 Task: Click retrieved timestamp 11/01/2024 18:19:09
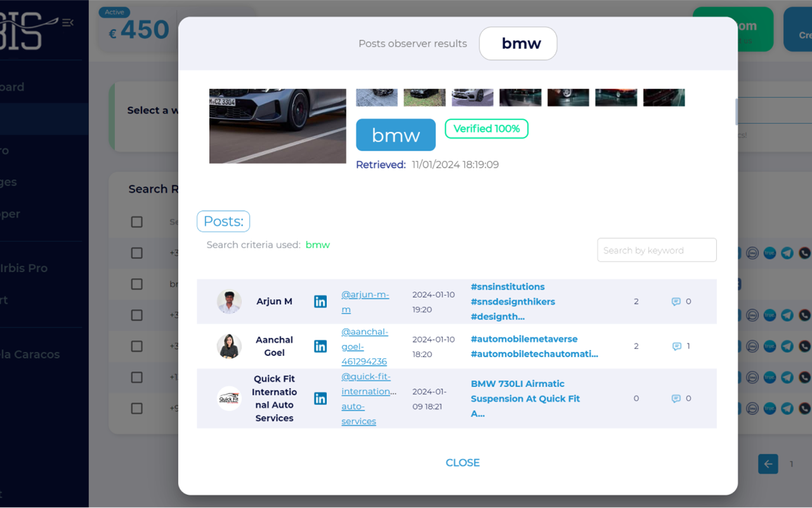click(455, 164)
